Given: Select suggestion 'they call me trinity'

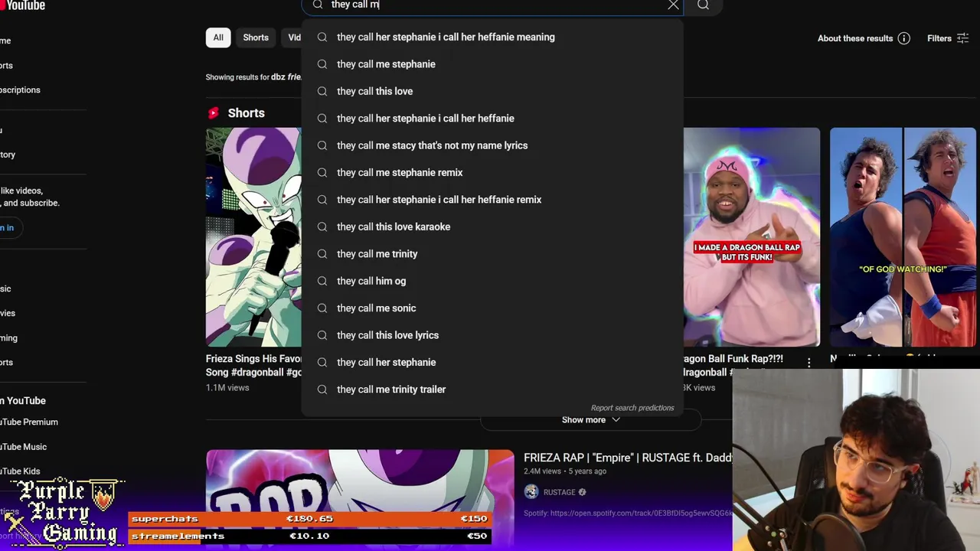Looking at the screenshot, I should 492,254.
